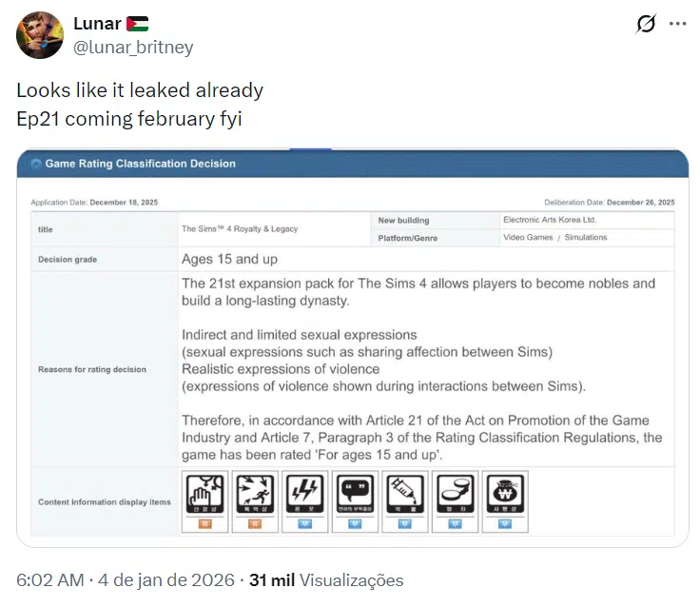Click the drugs syringe rating icon
The image size is (700, 608).
point(404,496)
